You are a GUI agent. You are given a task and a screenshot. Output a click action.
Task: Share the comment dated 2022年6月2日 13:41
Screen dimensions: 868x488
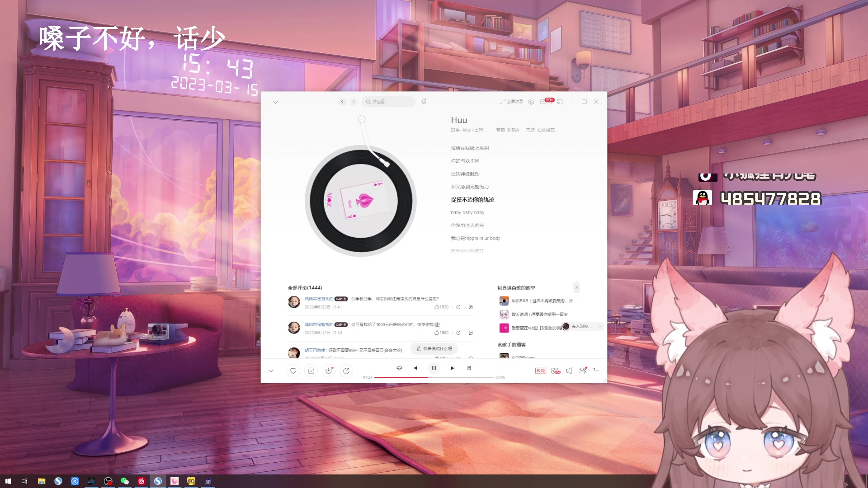[458, 307]
